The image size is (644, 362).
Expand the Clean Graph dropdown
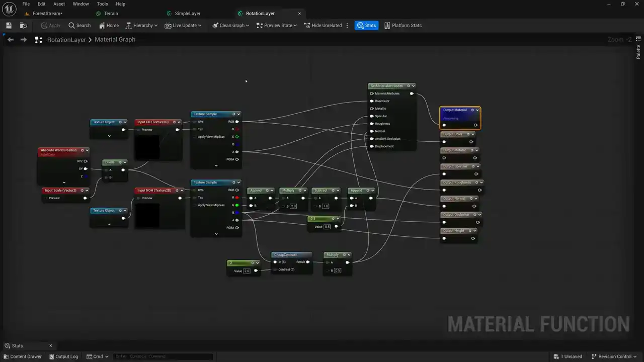click(230, 26)
